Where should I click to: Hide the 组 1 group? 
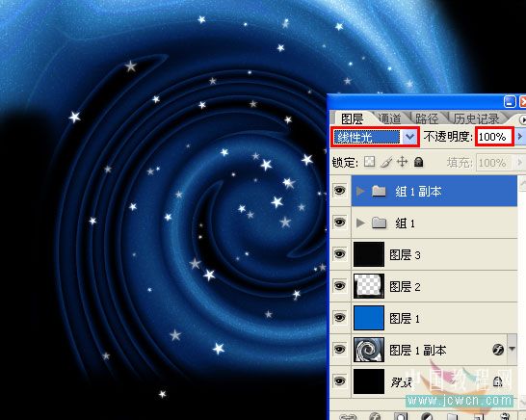click(x=339, y=223)
